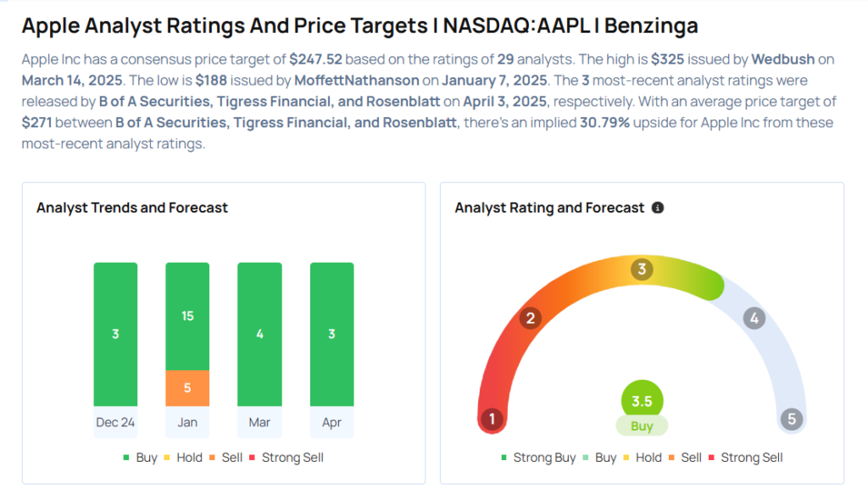The width and height of the screenshot is (868, 500).
Task: Click the orange Sell segment in Jan bar
Action: [187, 388]
